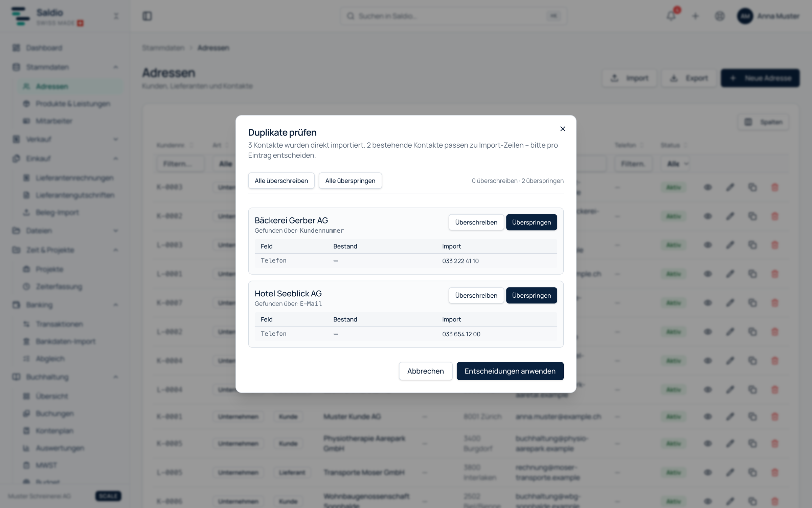
Task: Collapse the Stammdaten sidebar section
Action: click(x=116, y=67)
